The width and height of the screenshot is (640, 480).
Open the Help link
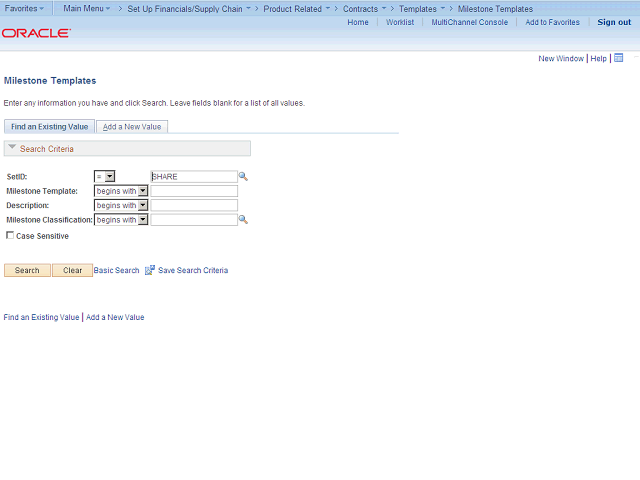pyautogui.click(x=598, y=58)
